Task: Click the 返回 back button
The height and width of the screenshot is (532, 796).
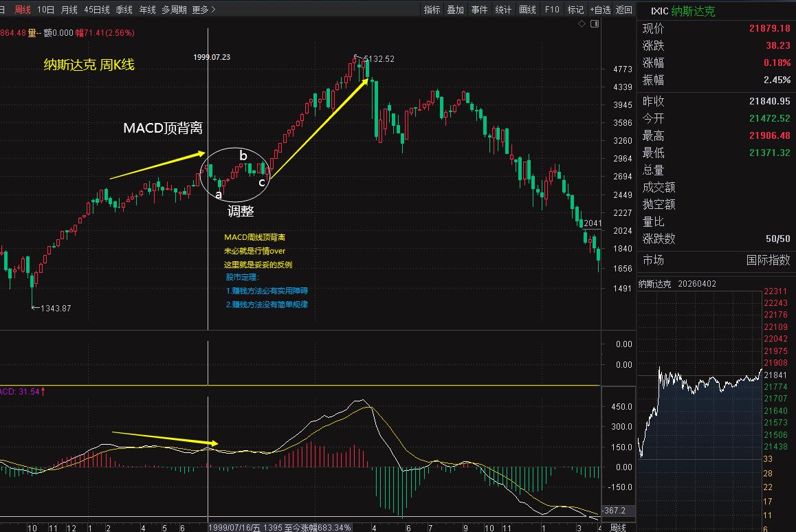Action: pyautogui.click(x=623, y=10)
